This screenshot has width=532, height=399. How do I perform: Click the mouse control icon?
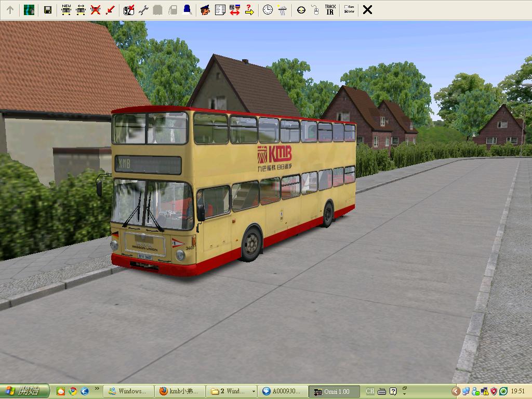pyautogui.click(x=316, y=10)
